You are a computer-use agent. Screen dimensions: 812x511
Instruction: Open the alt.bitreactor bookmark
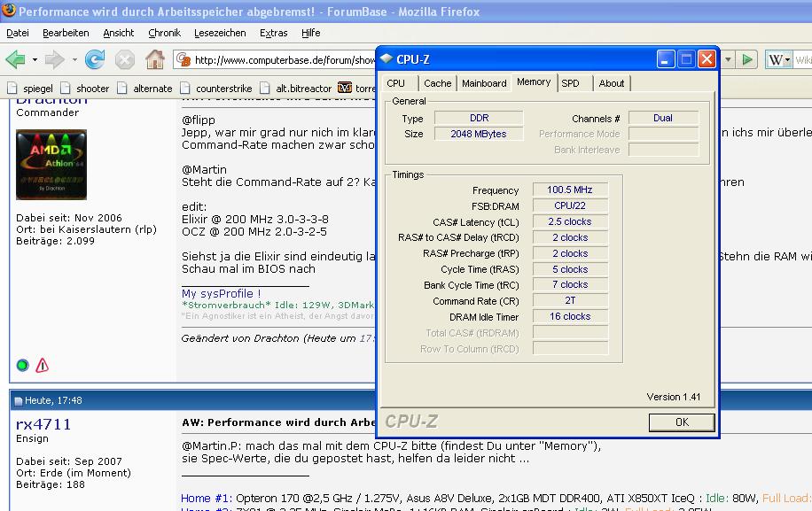(296, 88)
